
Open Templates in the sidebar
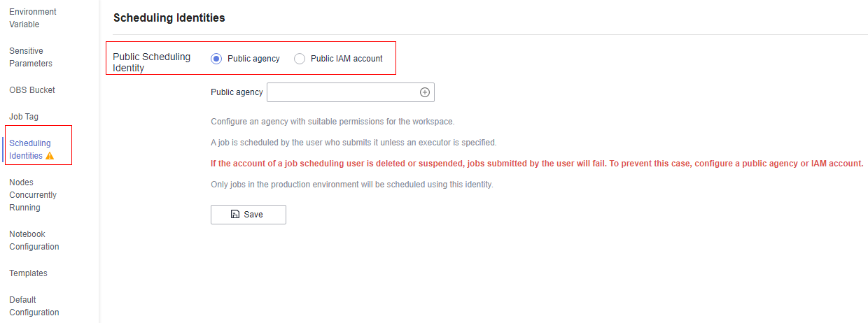(28, 273)
